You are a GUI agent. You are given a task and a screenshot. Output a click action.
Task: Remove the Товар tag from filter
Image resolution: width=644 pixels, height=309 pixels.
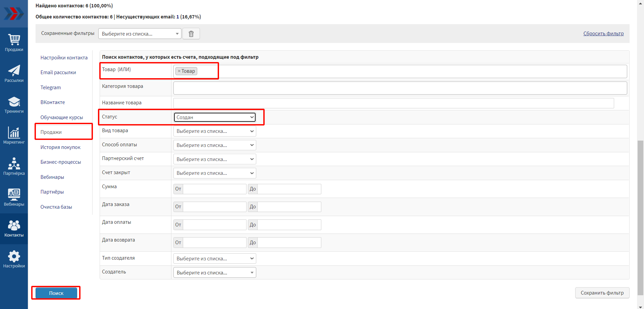(179, 71)
